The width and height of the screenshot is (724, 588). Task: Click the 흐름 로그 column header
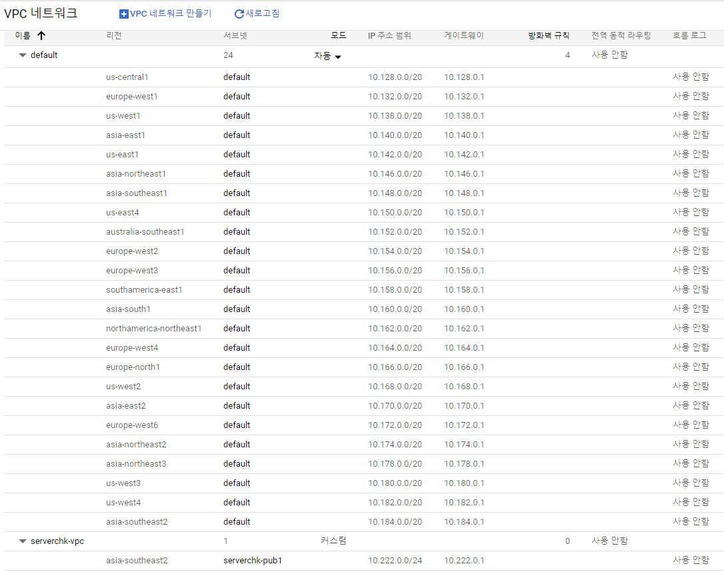tap(689, 35)
